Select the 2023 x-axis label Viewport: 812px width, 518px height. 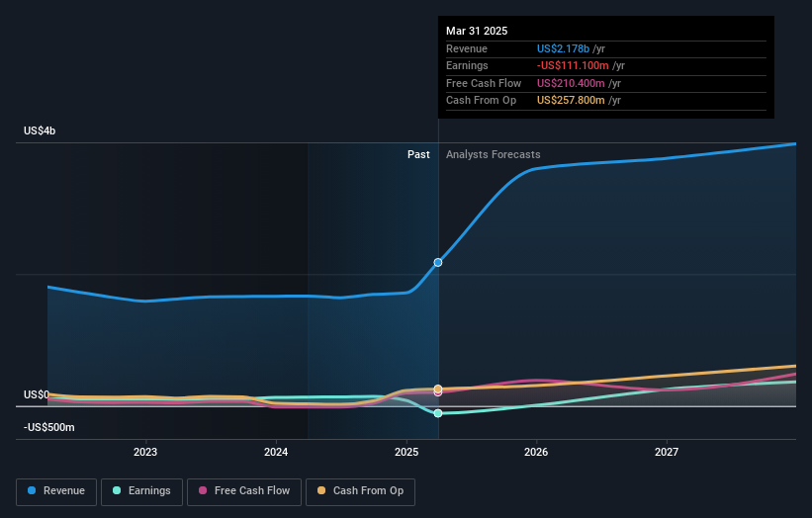(145, 452)
